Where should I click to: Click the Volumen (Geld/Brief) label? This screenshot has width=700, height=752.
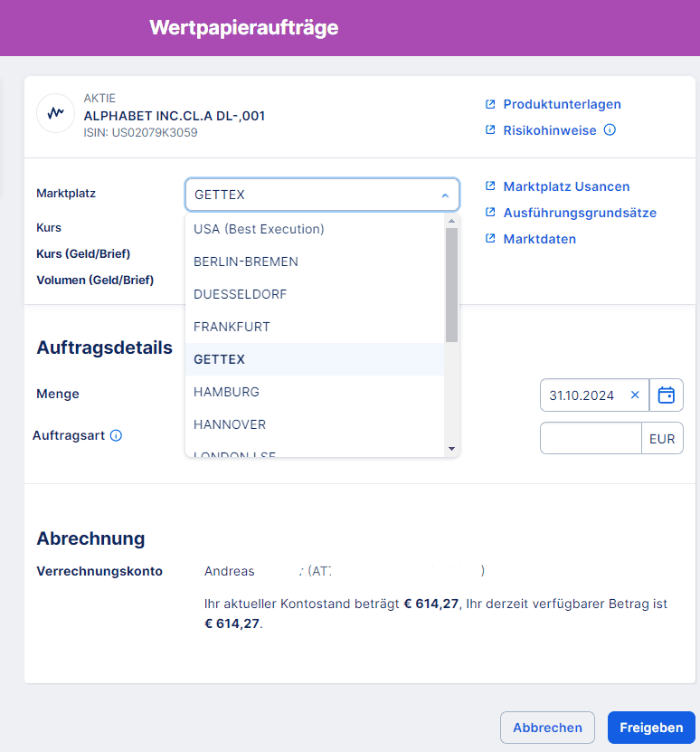(x=95, y=281)
